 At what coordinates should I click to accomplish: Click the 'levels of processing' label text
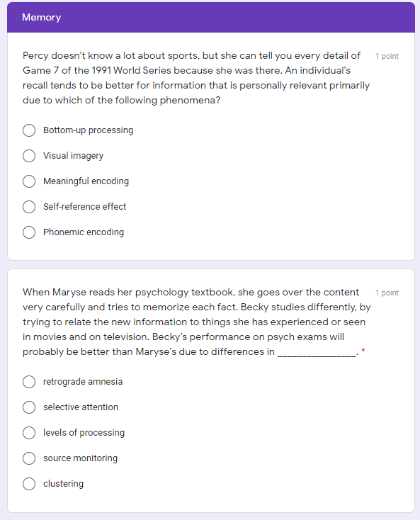click(x=84, y=433)
